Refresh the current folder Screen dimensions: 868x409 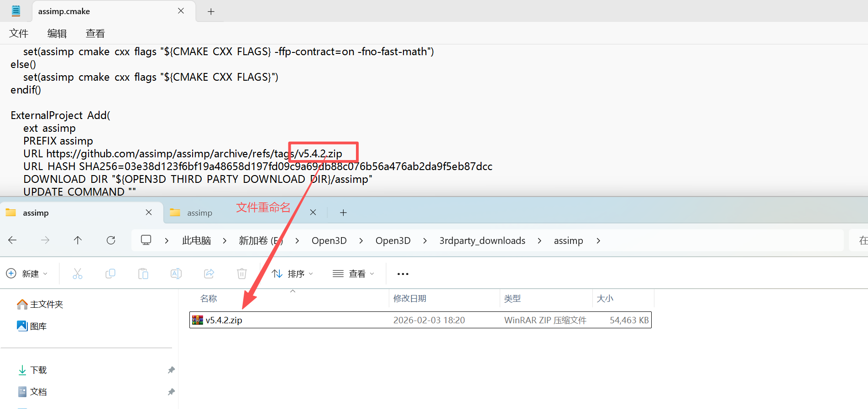tap(111, 240)
